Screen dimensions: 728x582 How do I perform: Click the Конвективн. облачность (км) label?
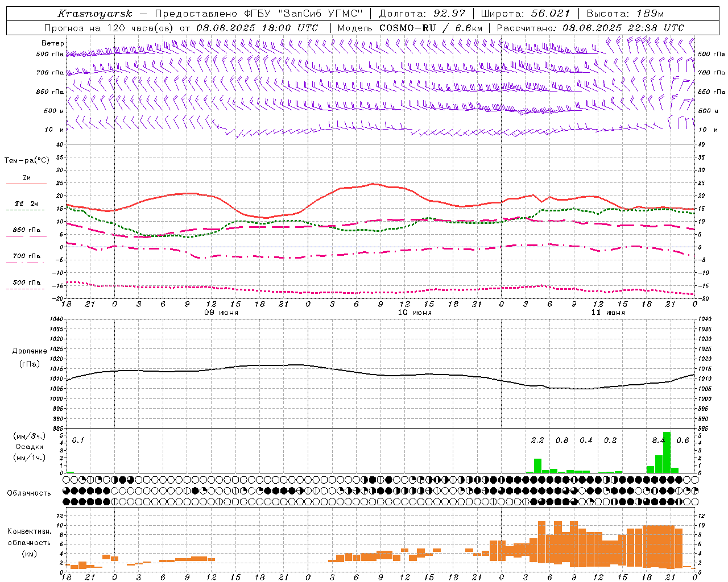29,543
